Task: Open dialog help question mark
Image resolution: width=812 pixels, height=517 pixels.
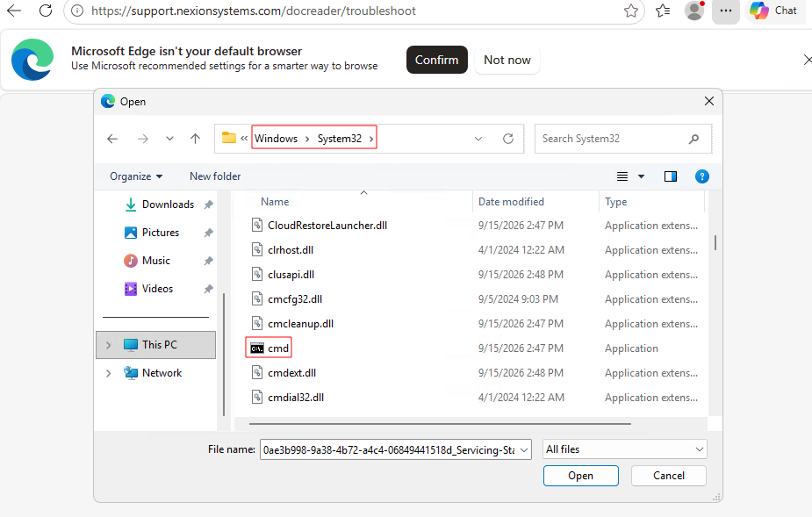Action: tap(701, 176)
